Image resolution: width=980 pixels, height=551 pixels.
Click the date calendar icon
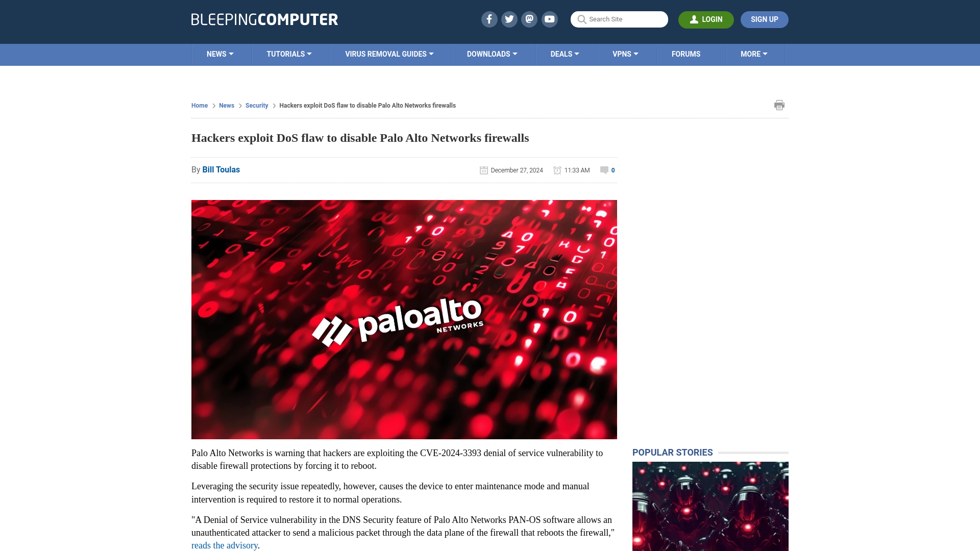click(x=483, y=170)
